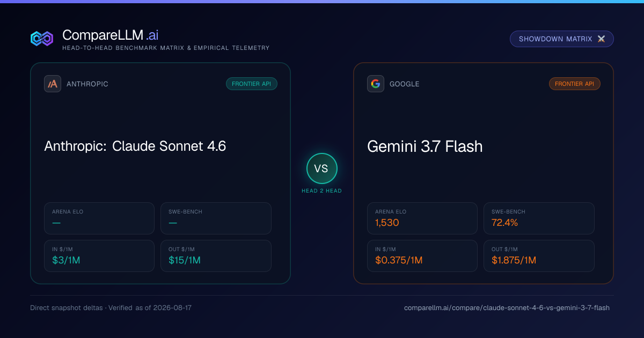Click the Head 2 Head label
This screenshot has width=644, height=338.
(321, 191)
